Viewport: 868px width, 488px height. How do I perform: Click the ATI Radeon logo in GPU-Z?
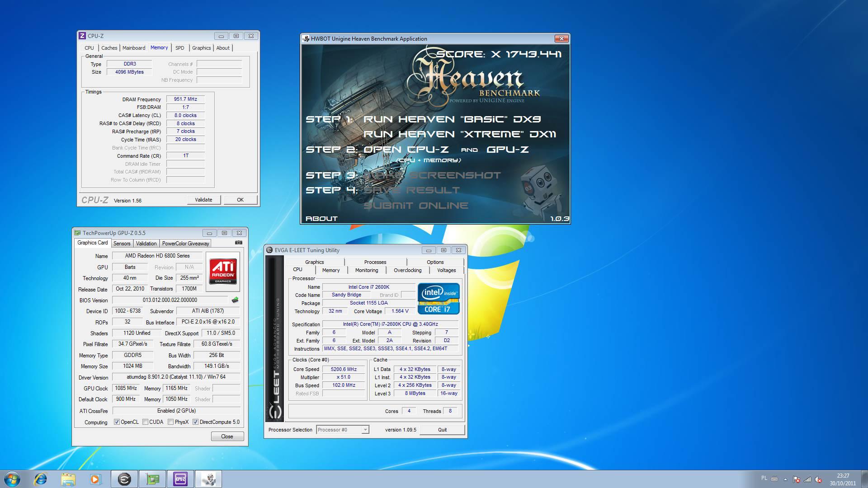(223, 271)
